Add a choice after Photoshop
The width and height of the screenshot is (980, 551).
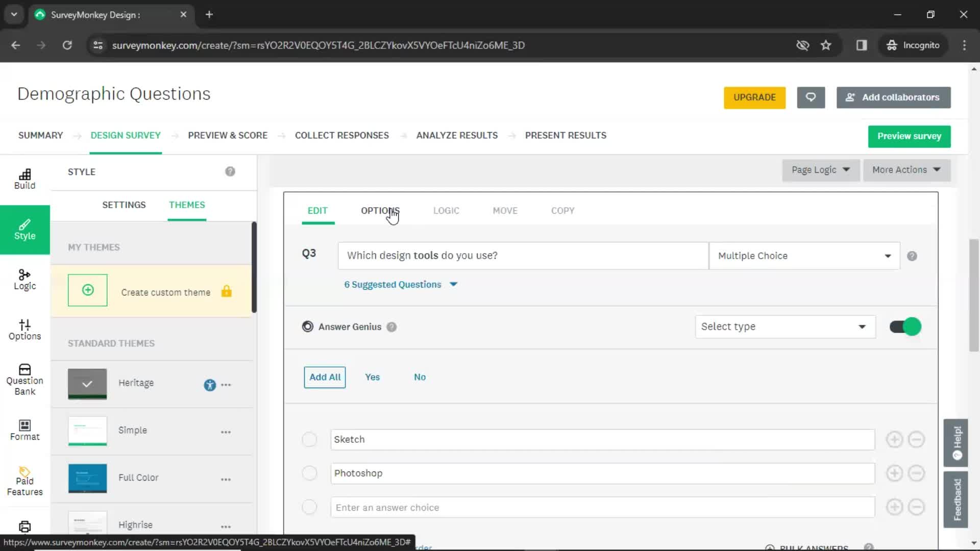894,473
